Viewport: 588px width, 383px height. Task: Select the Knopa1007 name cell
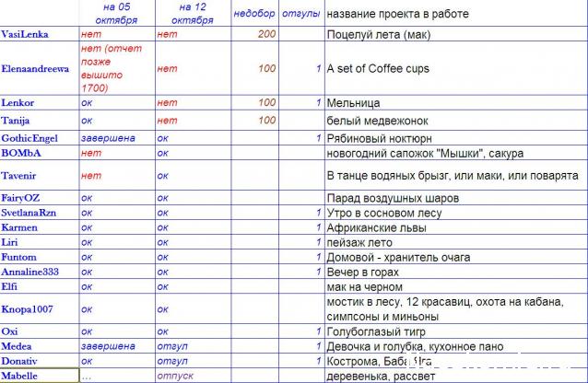[29, 309]
